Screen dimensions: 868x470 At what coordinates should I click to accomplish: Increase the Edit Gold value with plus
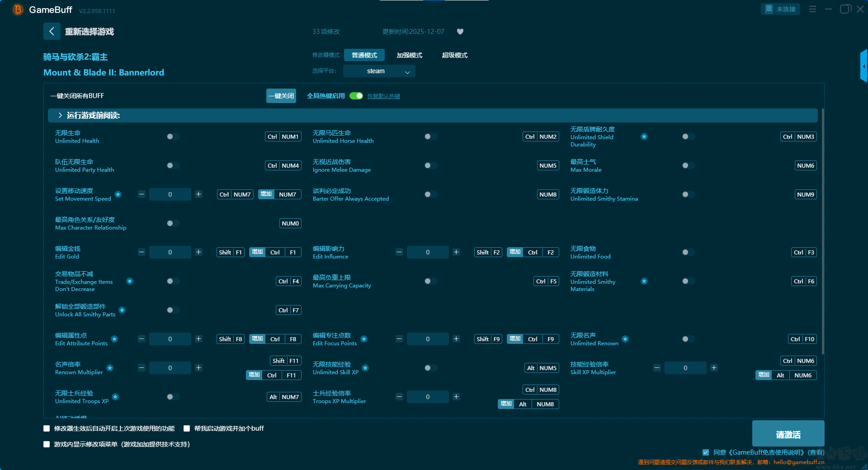coord(198,252)
